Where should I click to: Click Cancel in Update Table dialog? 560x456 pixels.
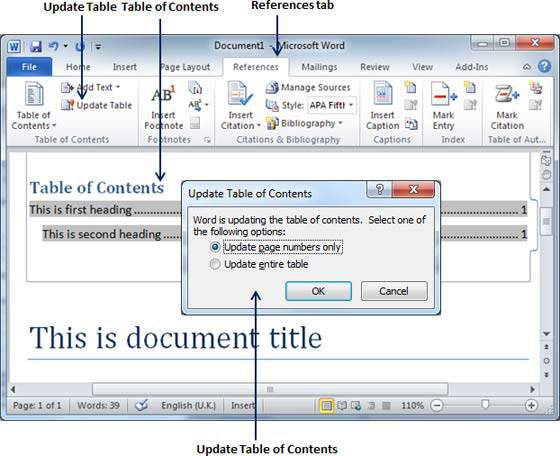(x=394, y=291)
